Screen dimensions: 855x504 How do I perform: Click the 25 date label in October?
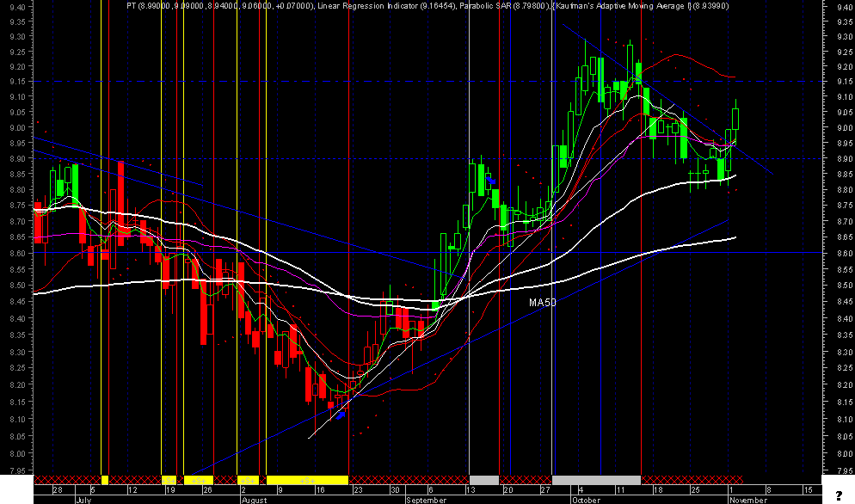coord(695,490)
